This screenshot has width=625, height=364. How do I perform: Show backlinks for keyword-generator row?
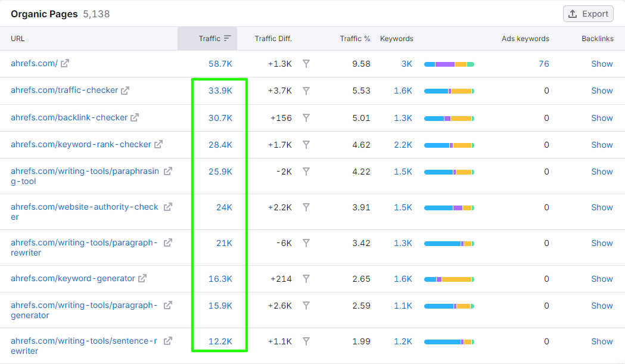[x=602, y=279]
